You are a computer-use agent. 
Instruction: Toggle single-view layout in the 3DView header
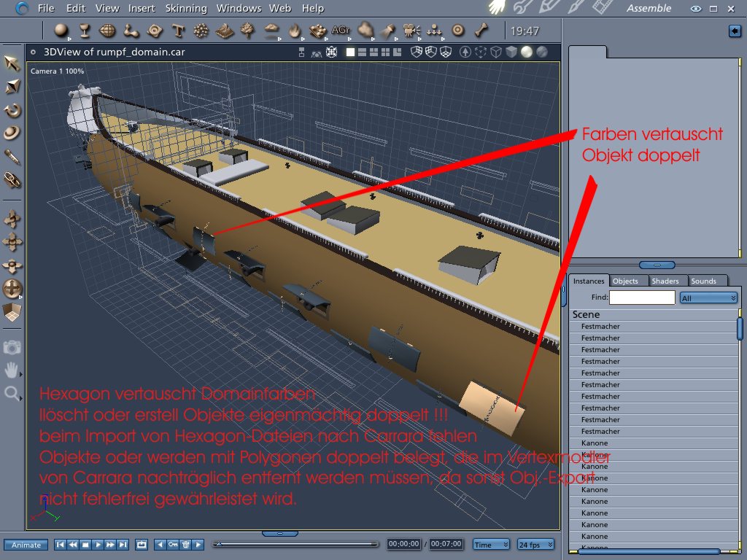pos(350,52)
